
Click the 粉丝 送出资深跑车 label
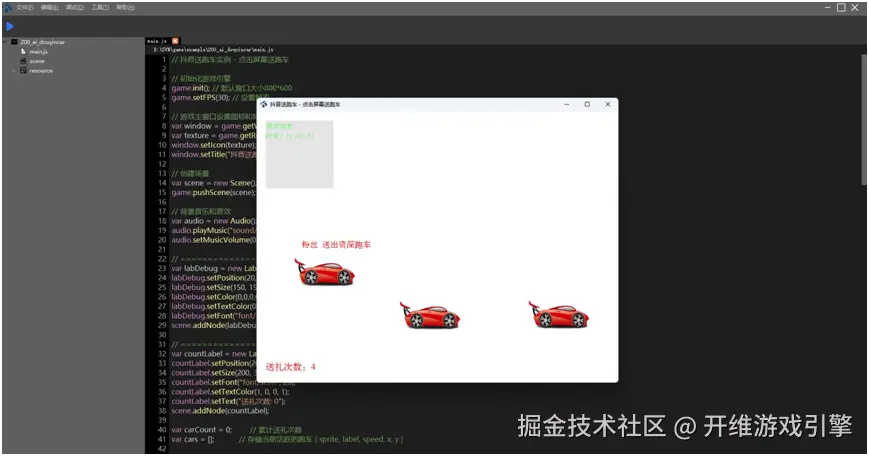(336, 244)
